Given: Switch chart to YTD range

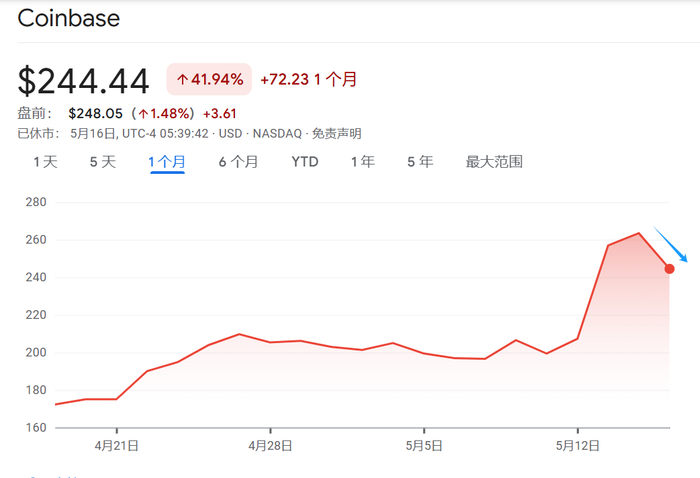Looking at the screenshot, I should point(305,162).
